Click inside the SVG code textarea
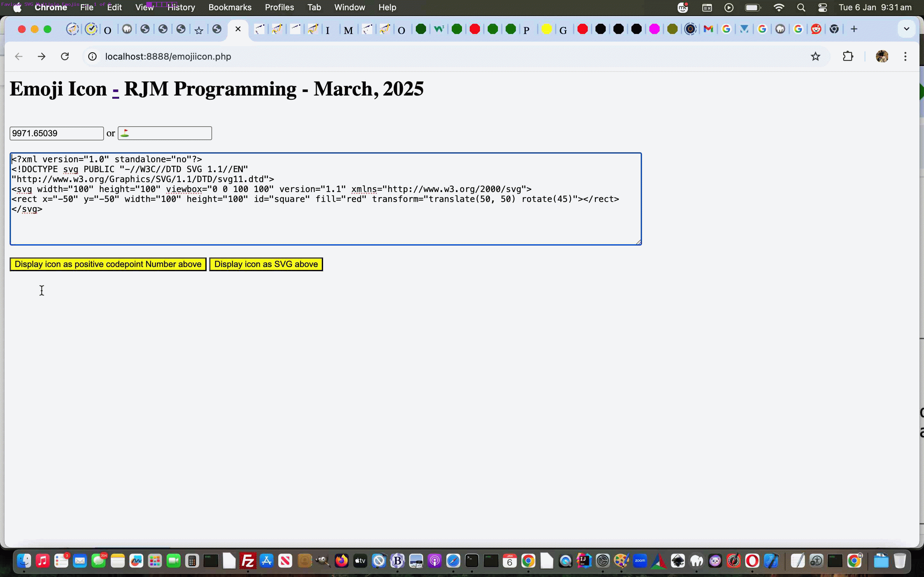 coord(325,225)
